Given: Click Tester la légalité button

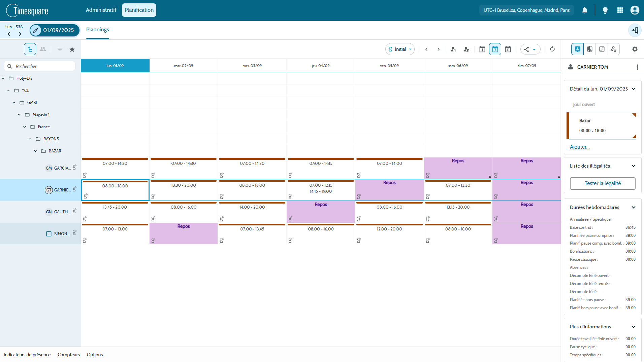Looking at the screenshot, I should click(603, 183).
